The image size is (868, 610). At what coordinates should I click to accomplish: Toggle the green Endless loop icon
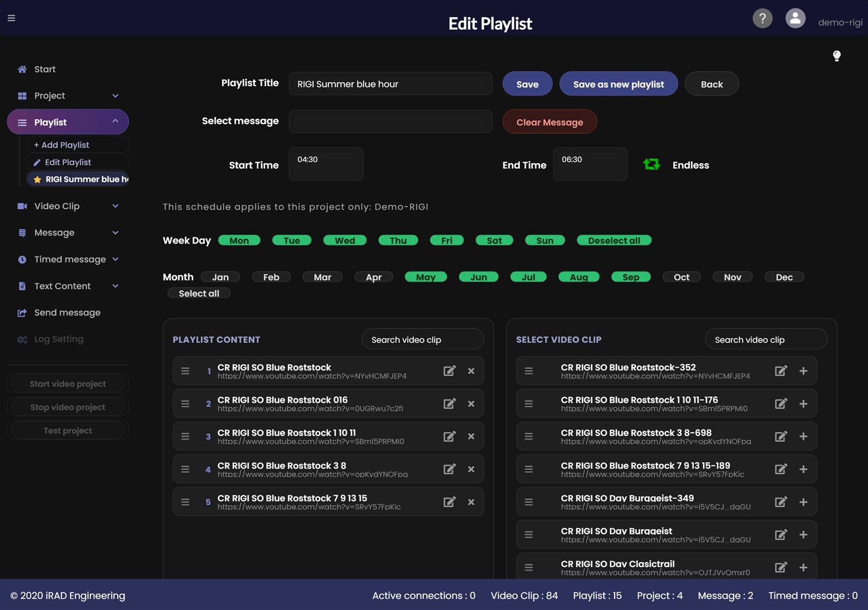[x=652, y=164]
